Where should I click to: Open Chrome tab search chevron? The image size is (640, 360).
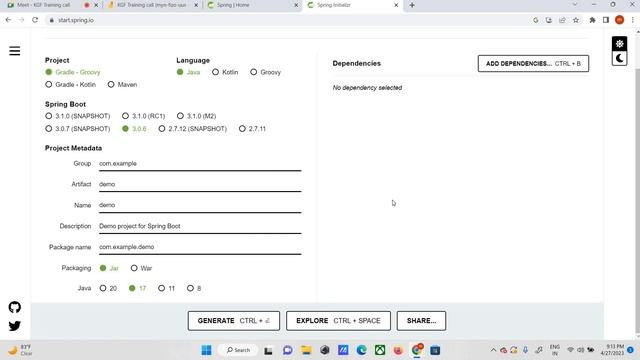[575, 4]
